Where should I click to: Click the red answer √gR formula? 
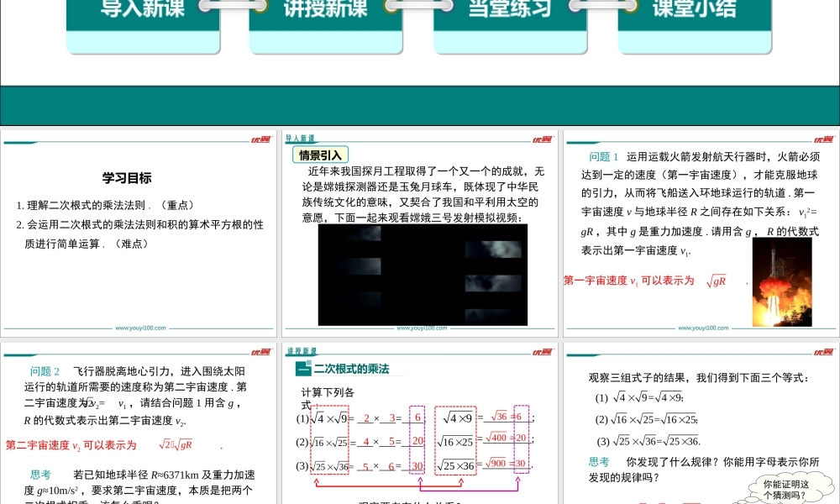click(716, 281)
